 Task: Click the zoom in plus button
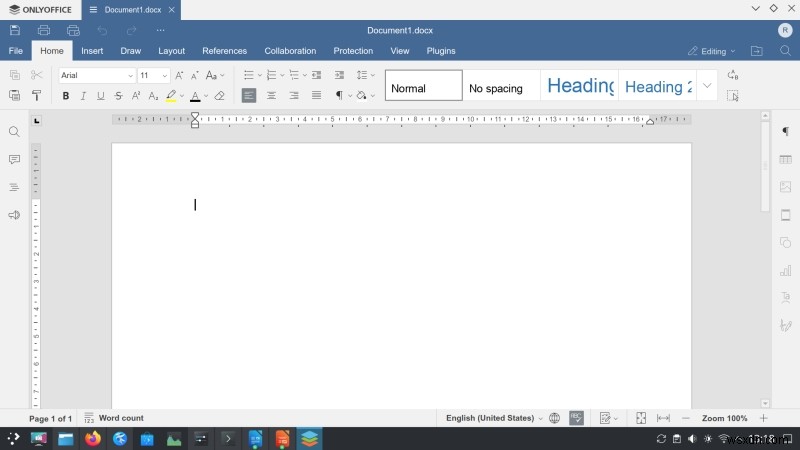[764, 418]
